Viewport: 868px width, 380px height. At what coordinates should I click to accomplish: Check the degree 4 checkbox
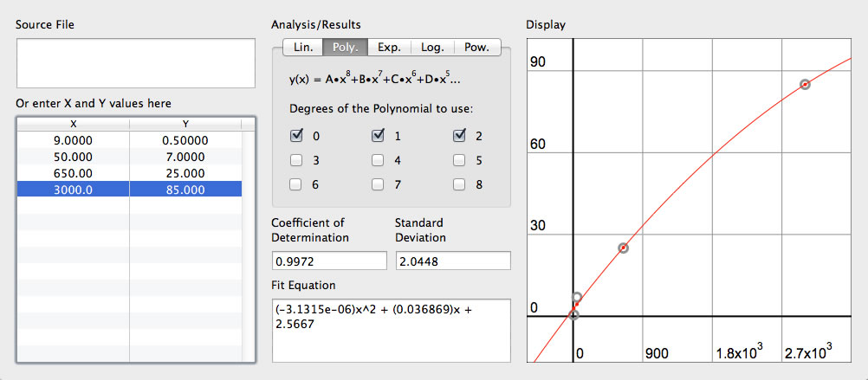(x=379, y=160)
